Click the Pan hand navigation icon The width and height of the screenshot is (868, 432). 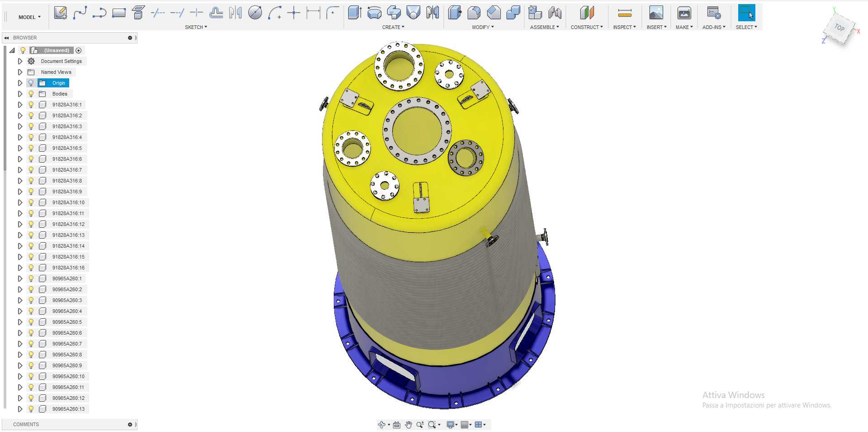click(x=408, y=424)
